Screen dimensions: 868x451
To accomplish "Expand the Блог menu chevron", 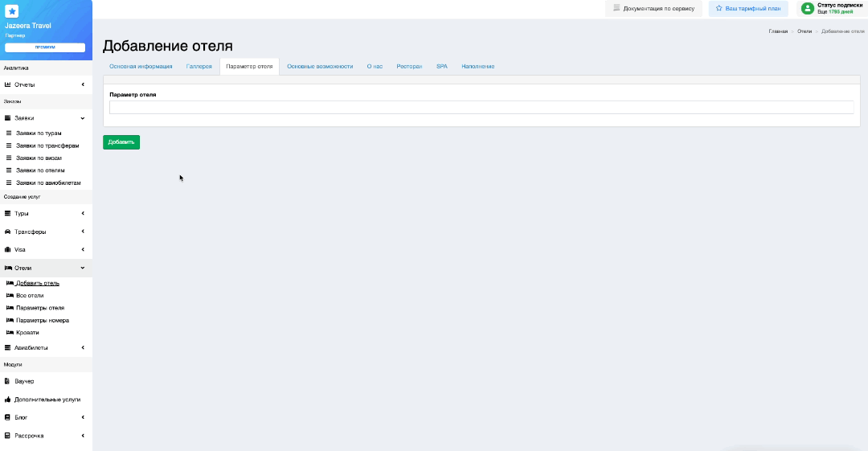I will point(83,417).
